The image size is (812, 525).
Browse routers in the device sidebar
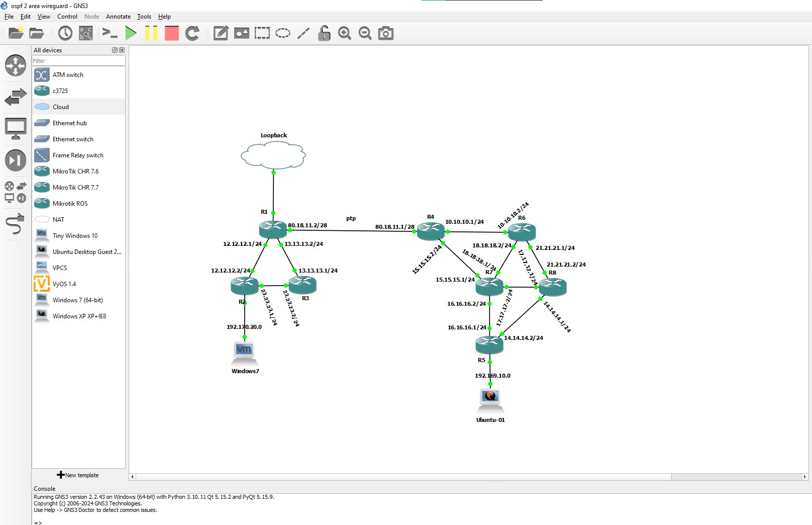coord(16,65)
